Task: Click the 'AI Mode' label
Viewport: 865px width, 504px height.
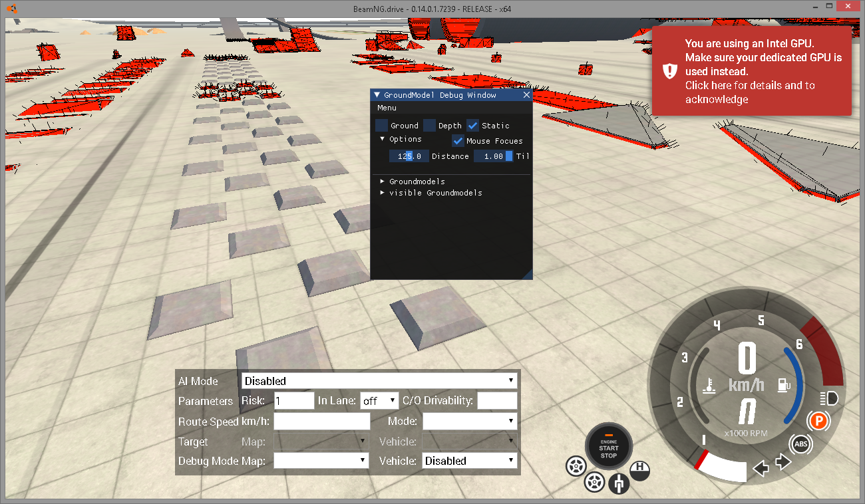Action: pyautogui.click(x=198, y=381)
